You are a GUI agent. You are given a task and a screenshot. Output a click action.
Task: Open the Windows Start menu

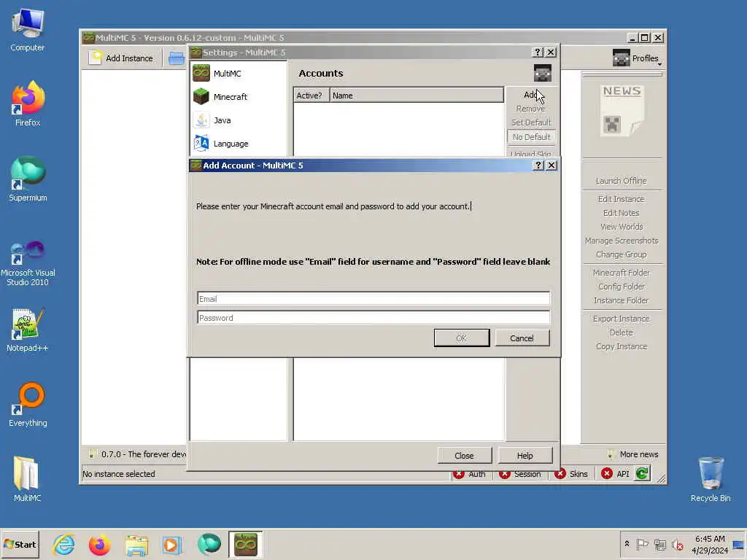click(x=20, y=544)
